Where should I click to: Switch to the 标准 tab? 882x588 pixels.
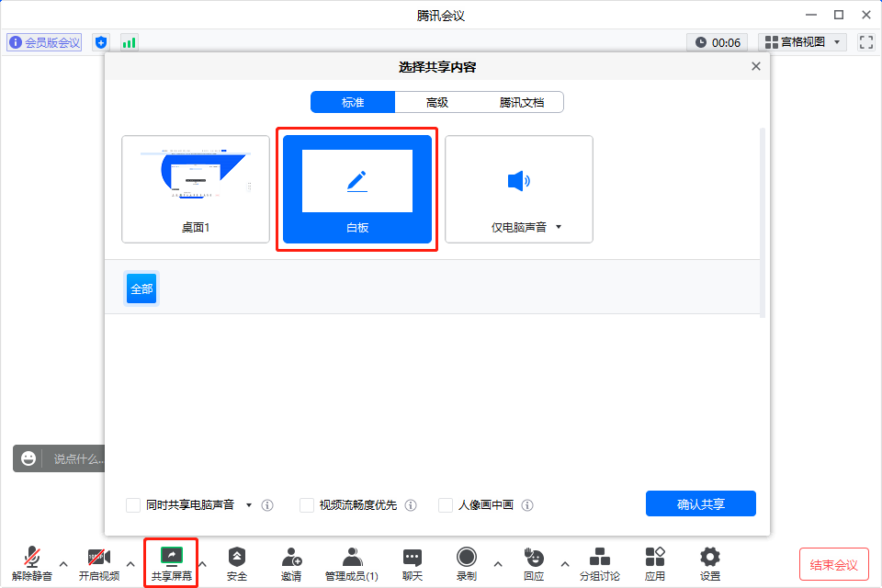(353, 102)
